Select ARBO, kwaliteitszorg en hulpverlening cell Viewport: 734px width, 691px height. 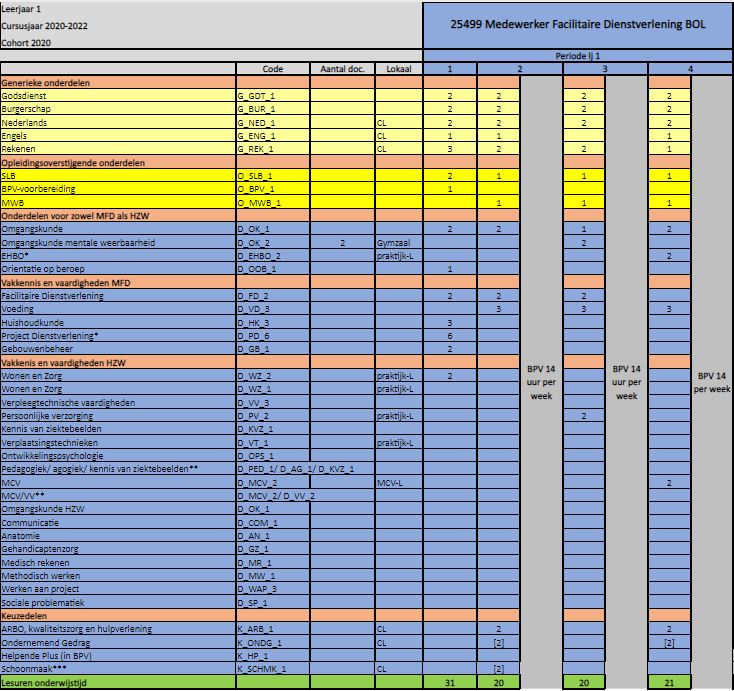coord(118,629)
